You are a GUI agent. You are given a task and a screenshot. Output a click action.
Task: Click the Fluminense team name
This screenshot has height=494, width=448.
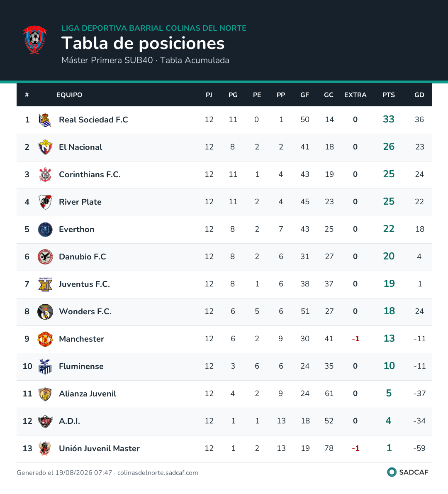click(81, 366)
